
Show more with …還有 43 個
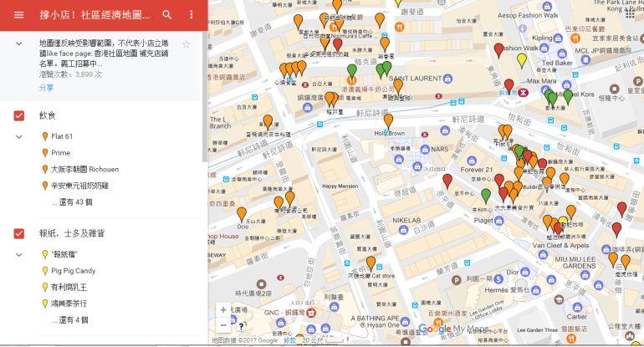72,202
